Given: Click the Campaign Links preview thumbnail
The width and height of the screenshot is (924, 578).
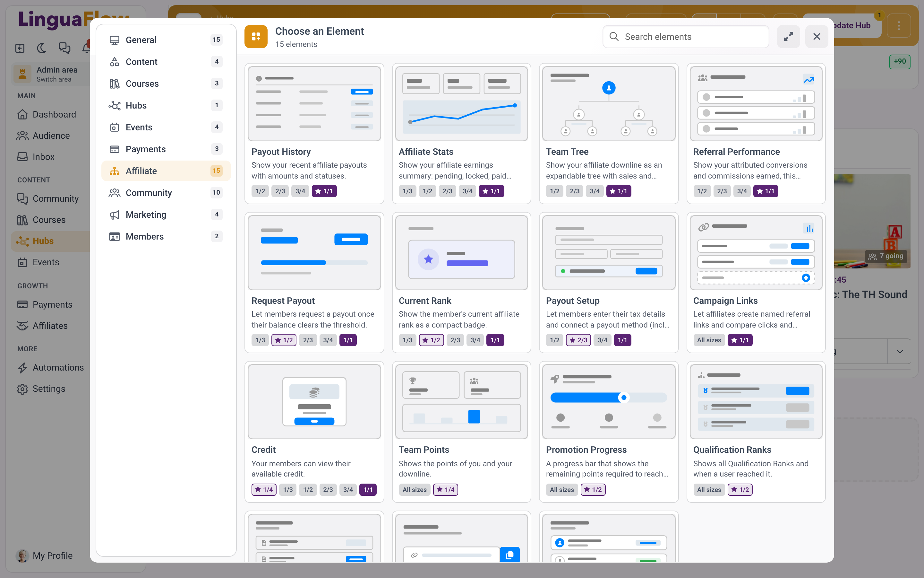Looking at the screenshot, I should click(756, 253).
